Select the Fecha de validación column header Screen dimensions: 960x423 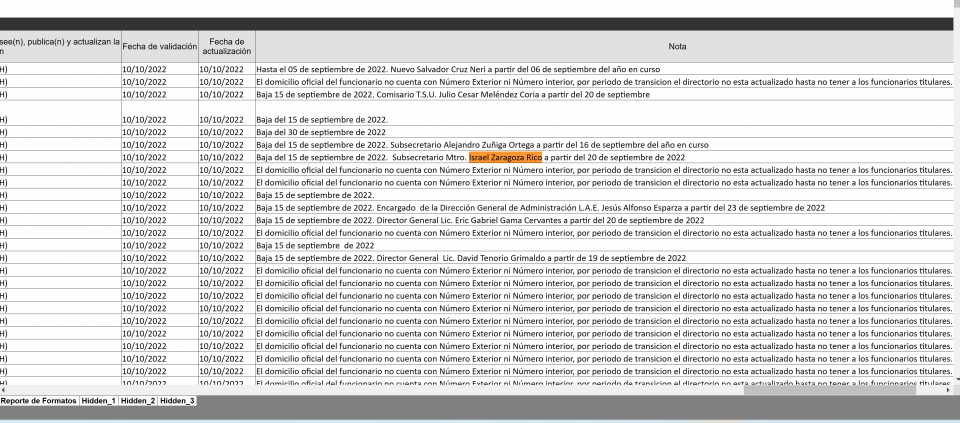(x=160, y=47)
